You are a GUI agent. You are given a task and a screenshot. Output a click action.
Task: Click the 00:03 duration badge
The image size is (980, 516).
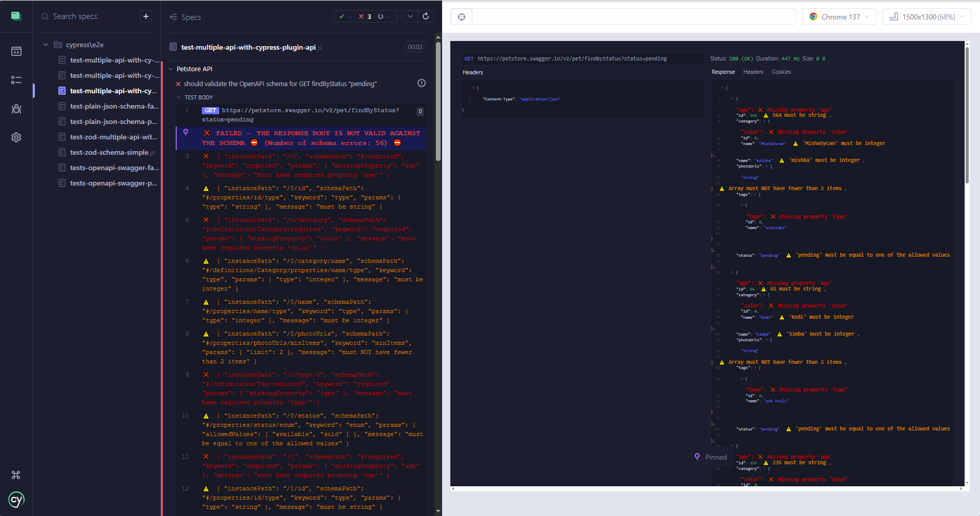pos(415,47)
